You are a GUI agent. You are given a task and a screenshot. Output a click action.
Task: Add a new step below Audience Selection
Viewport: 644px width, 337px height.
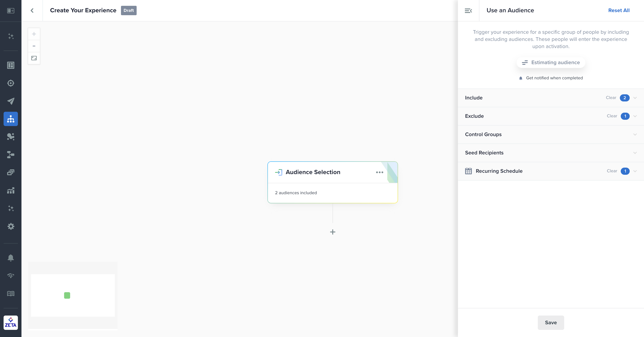(333, 232)
